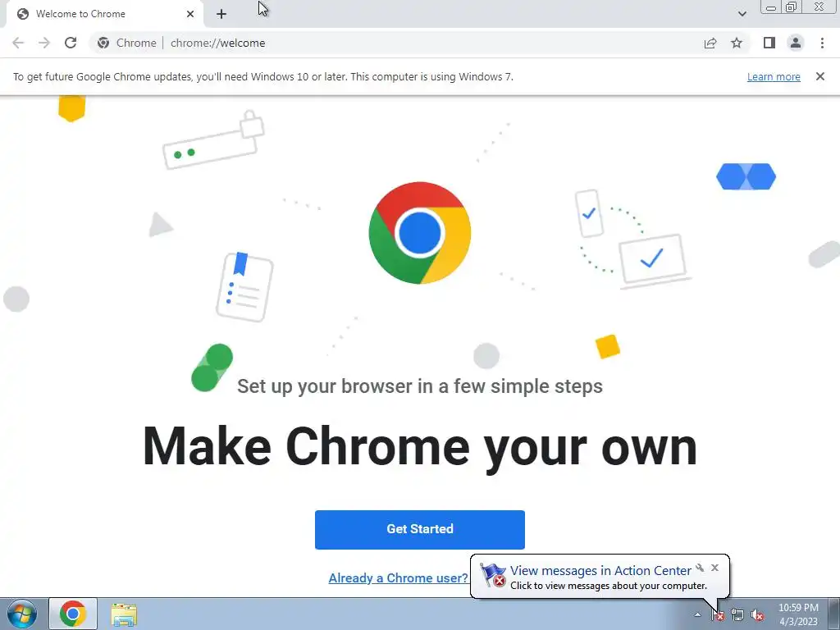The height and width of the screenshot is (630, 840).
Task: Select the Welcome to Chrome tab
Action: [x=105, y=14]
